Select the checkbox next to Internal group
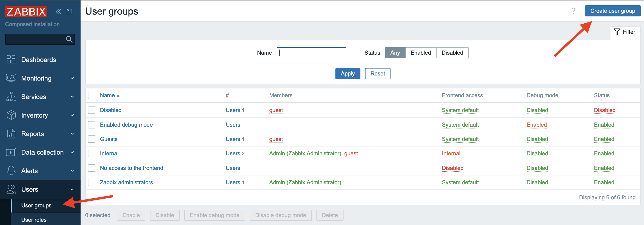 click(91, 153)
